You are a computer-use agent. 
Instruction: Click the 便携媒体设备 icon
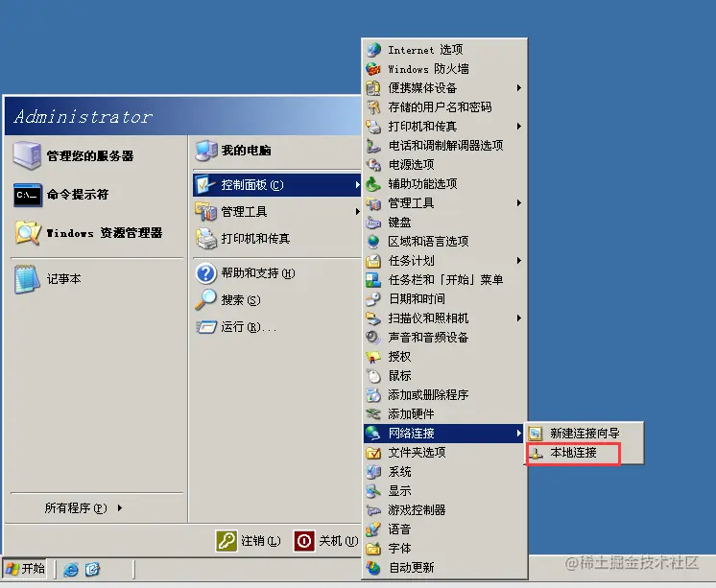point(373,87)
